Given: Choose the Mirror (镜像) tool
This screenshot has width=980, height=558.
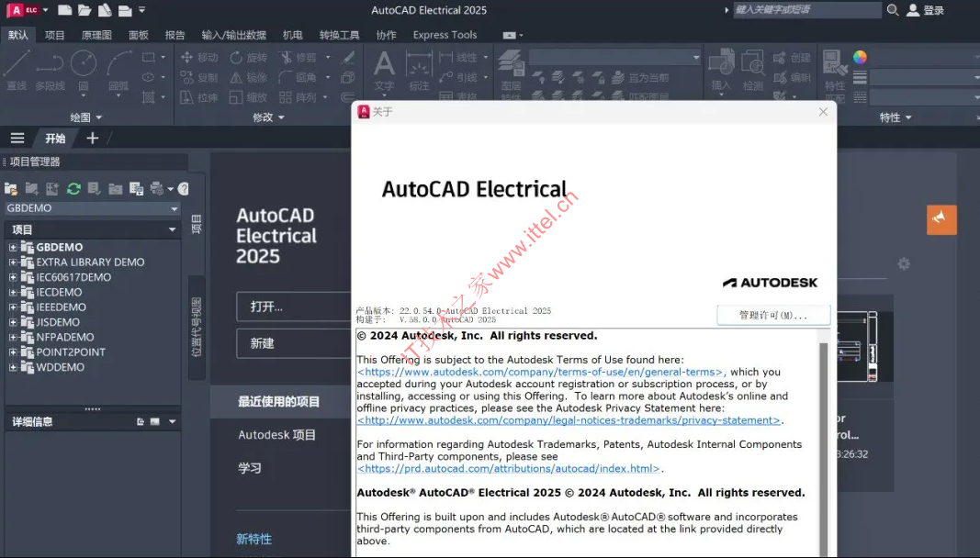Looking at the screenshot, I should [x=249, y=77].
